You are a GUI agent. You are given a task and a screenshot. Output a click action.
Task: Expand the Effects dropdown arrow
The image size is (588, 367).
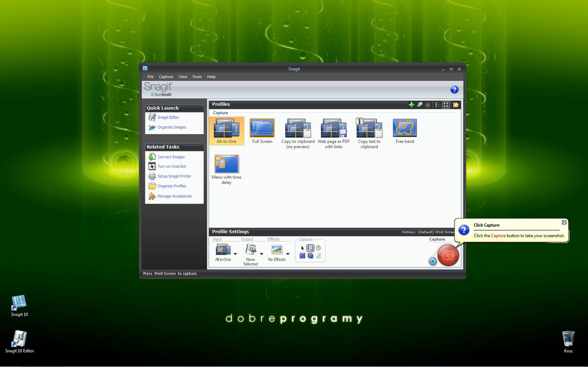[x=288, y=254]
